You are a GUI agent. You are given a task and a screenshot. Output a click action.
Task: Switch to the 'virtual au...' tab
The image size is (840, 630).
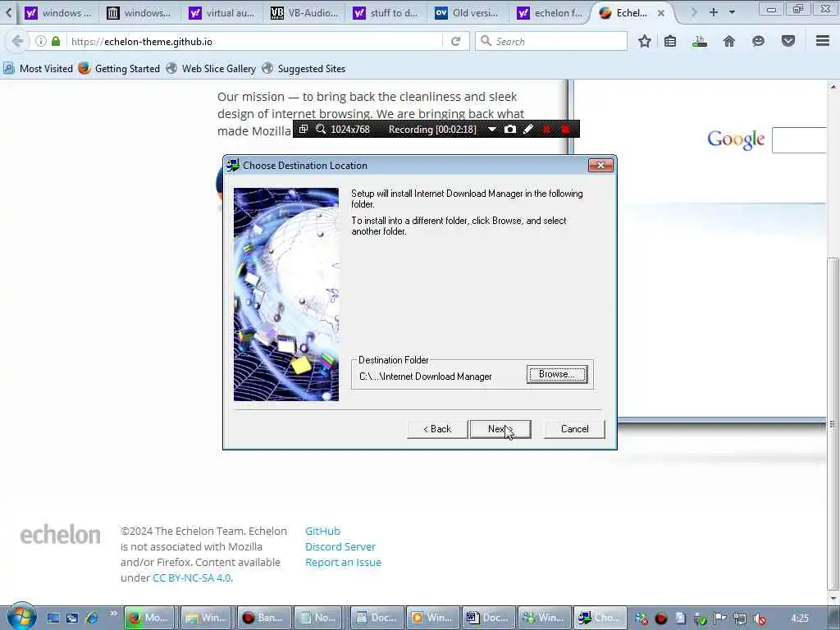pyautogui.click(x=221, y=13)
